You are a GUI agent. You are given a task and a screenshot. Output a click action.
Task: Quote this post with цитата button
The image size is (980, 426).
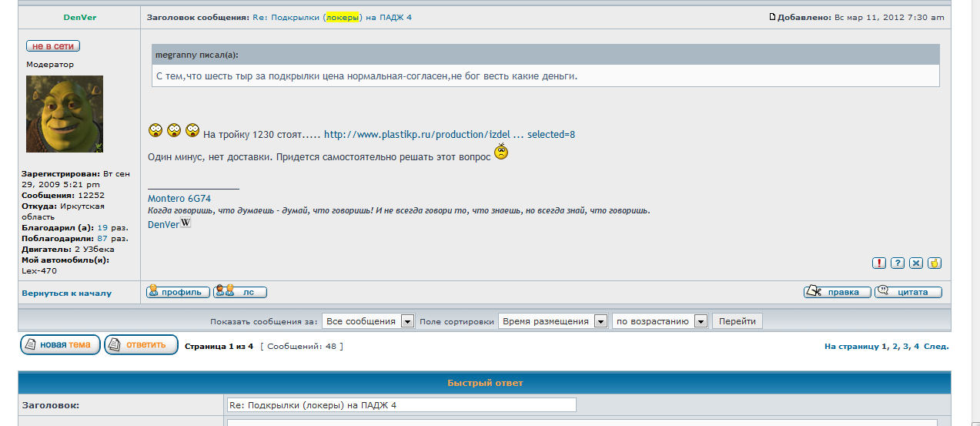[908, 292]
